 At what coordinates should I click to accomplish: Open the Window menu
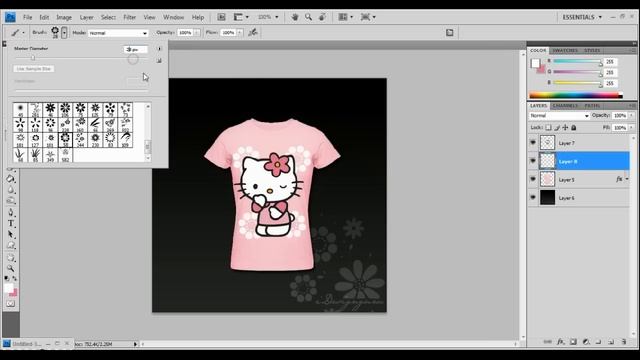click(173, 17)
